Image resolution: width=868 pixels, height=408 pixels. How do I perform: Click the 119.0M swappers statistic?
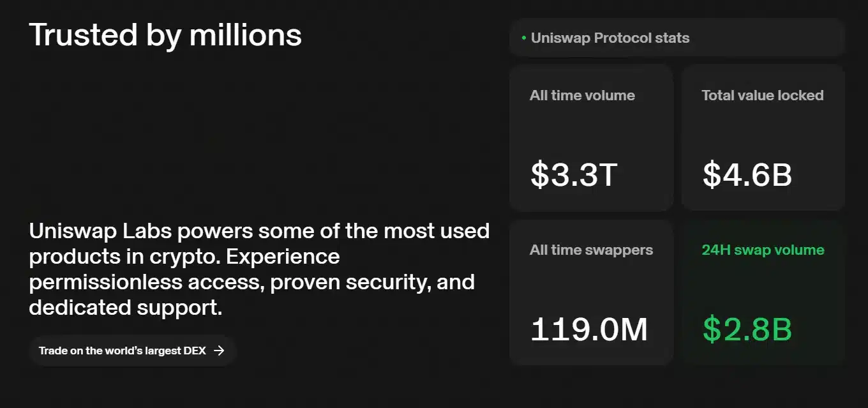tap(588, 329)
